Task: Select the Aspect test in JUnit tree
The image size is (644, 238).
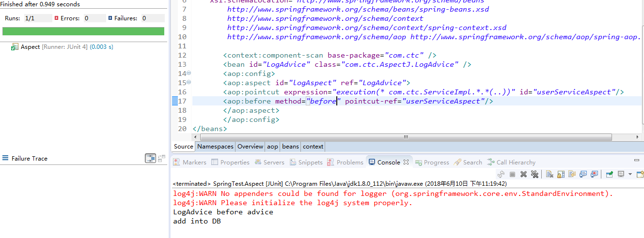Action: [x=62, y=47]
